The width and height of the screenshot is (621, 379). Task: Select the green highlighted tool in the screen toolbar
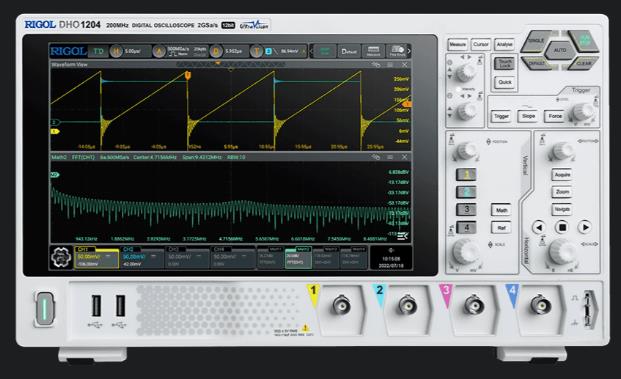(325, 51)
